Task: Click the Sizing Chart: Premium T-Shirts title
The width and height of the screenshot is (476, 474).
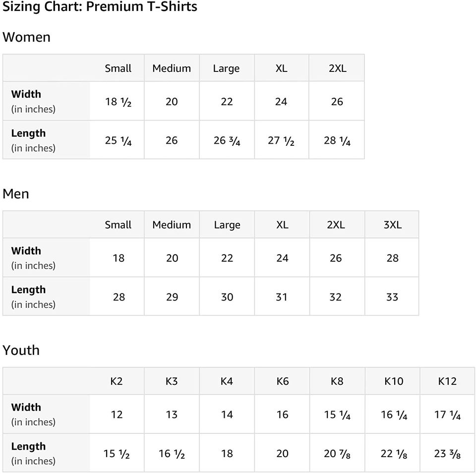Action: [100, 7]
